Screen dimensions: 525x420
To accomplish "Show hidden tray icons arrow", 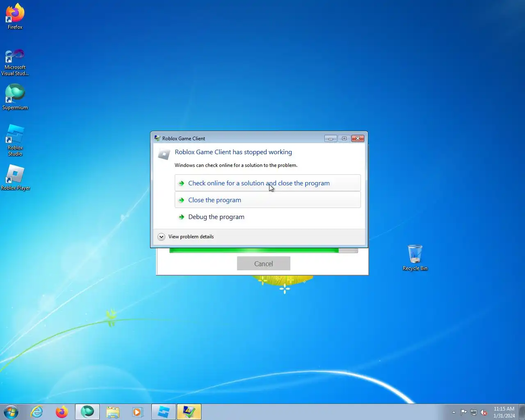I will [x=454, y=412].
